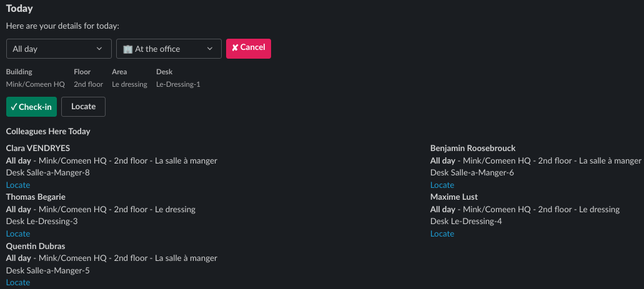Locate Thomas Begarie's desk

click(18, 233)
